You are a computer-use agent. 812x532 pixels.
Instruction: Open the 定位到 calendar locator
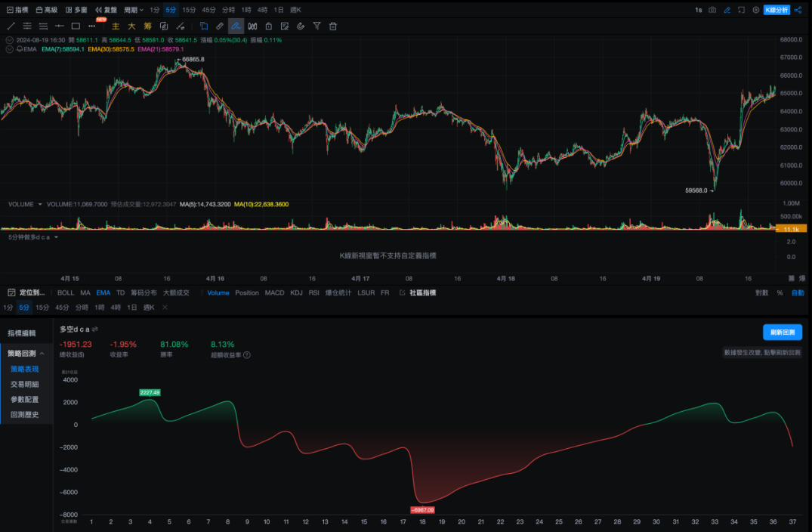pos(26,292)
